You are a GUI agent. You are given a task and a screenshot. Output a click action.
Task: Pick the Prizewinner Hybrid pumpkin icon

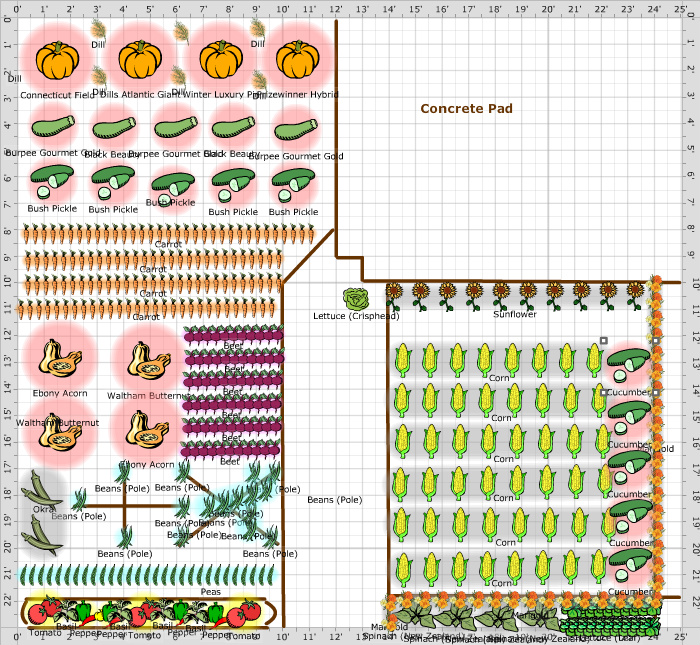[x=296, y=60]
